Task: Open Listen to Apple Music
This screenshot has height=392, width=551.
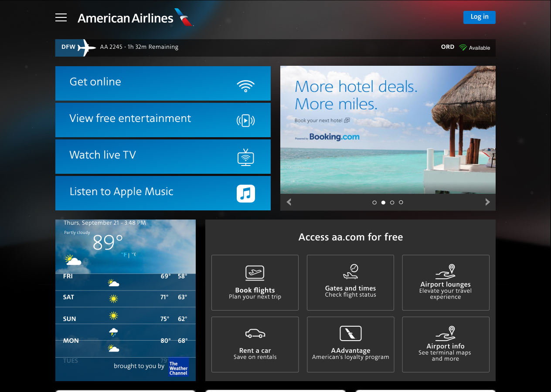Action: point(163,193)
